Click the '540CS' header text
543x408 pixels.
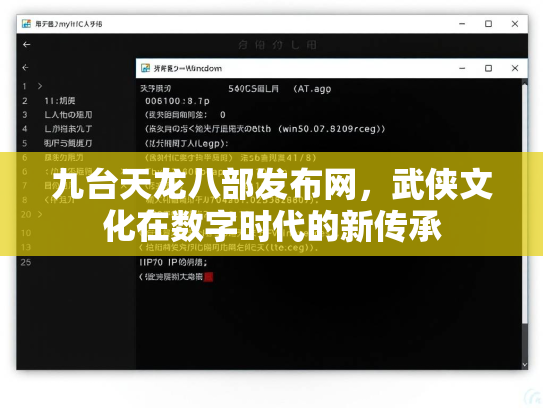click(x=253, y=89)
